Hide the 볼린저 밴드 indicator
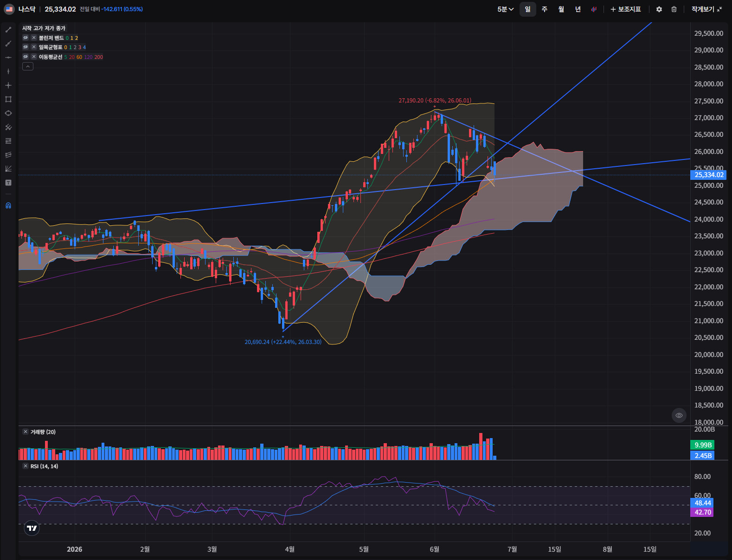The height and width of the screenshot is (560, 732). [26, 38]
